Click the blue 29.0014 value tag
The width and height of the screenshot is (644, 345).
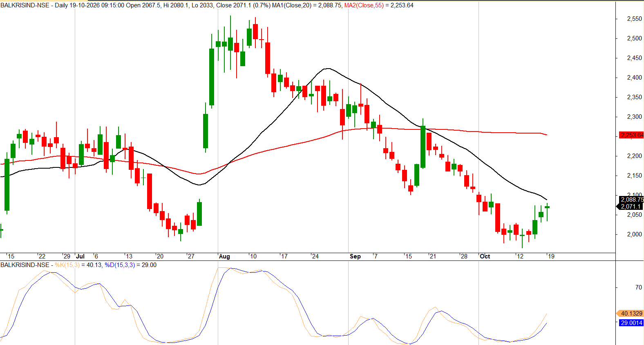coord(631,323)
